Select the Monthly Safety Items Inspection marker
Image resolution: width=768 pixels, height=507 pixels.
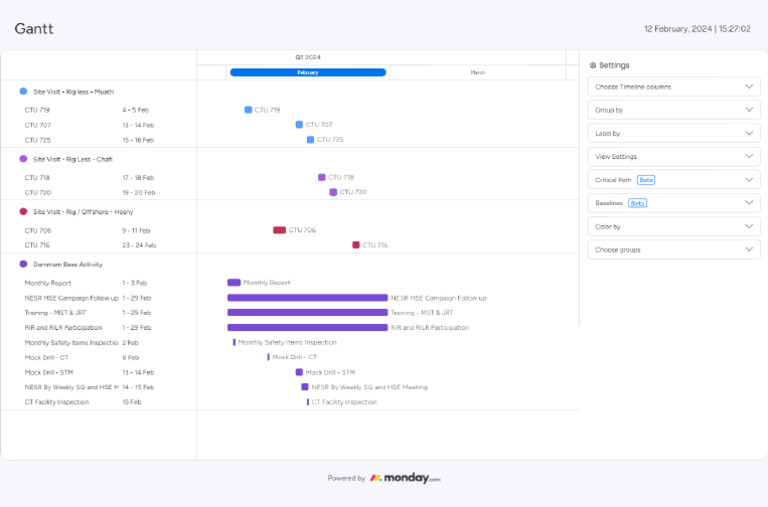[234, 342]
